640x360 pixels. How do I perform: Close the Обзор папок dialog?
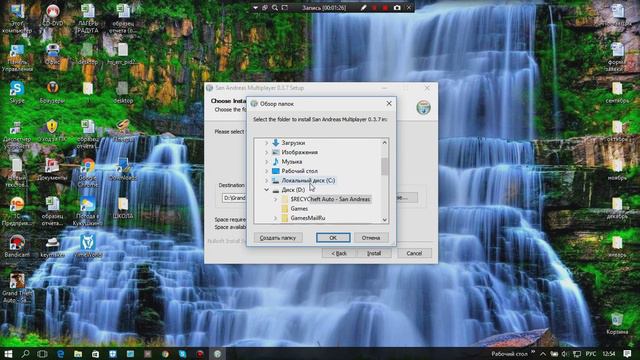[389, 104]
